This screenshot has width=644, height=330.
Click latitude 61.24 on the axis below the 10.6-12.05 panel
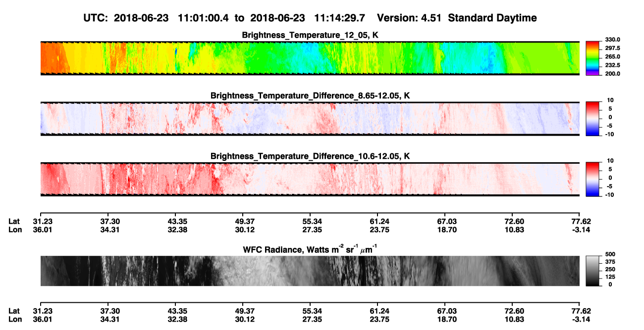(377, 221)
